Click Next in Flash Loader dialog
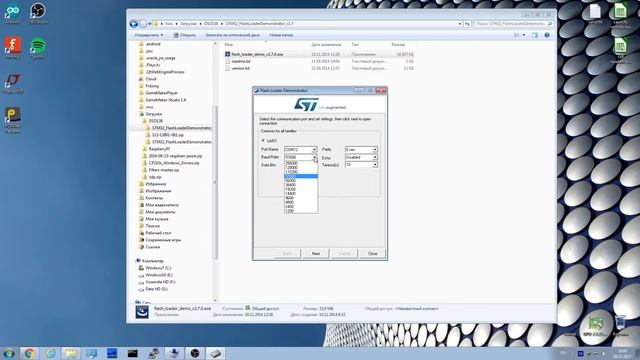This screenshot has height=360, width=640. coord(316,253)
